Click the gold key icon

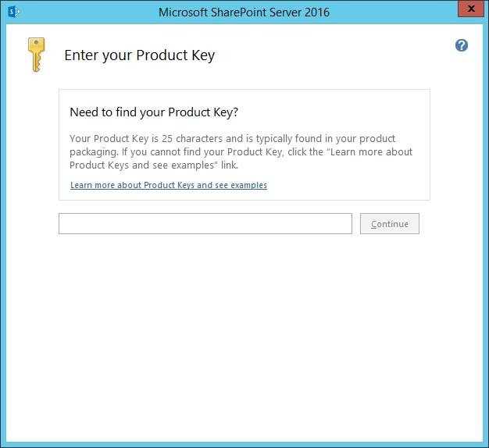(x=36, y=55)
